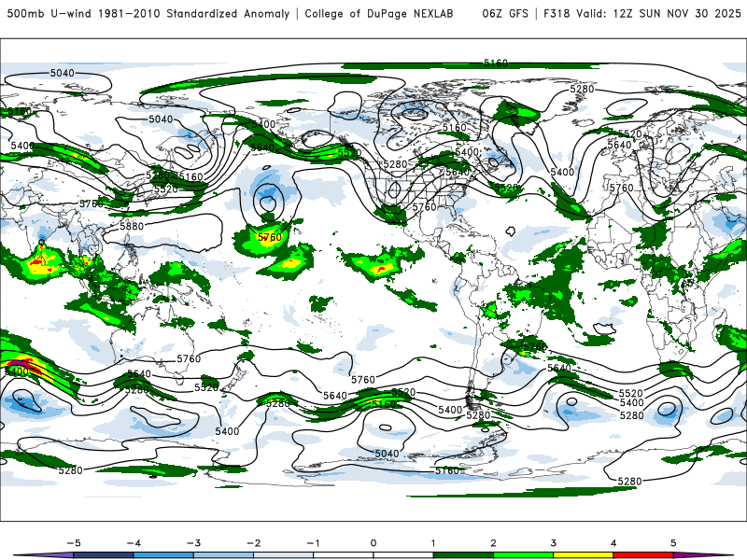This screenshot has height=560, width=747.
Task: Select the light blue color bar segment between -3 and -2
Action: click(x=223, y=555)
